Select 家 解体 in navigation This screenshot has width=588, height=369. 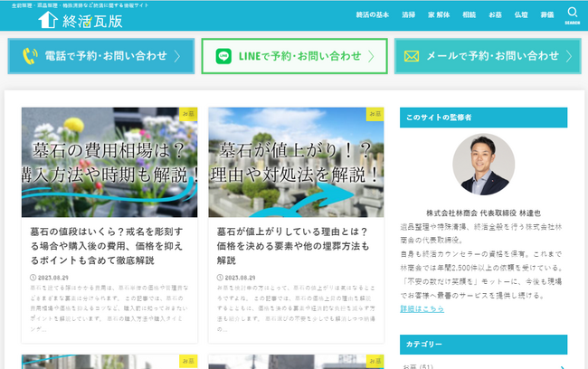(x=440, y=15)
